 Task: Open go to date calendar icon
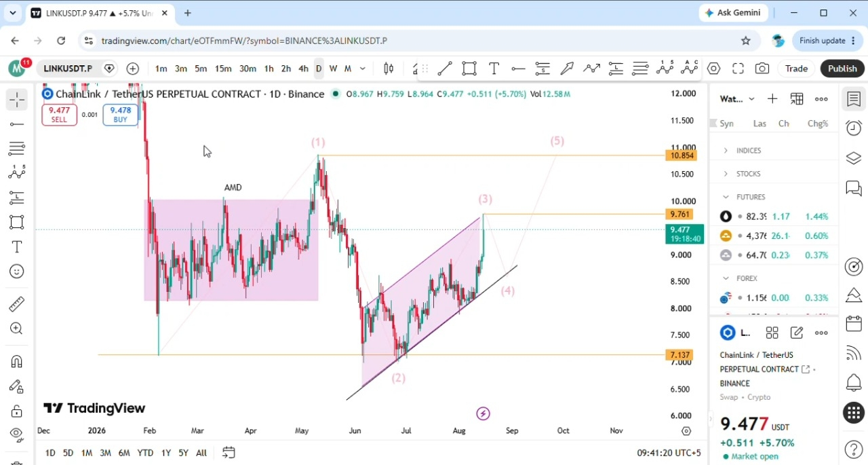coord(229,453)
